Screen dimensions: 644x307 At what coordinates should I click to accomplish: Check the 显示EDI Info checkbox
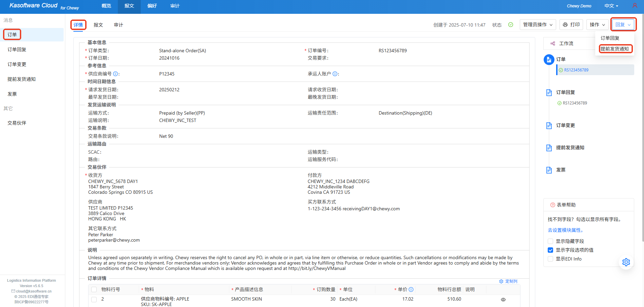click(550, 259)
